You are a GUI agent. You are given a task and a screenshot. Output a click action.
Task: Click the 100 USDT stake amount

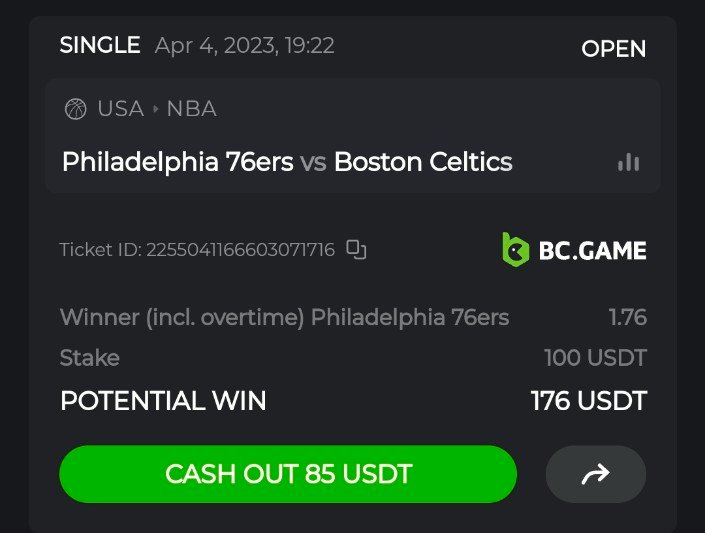point(595,358)
